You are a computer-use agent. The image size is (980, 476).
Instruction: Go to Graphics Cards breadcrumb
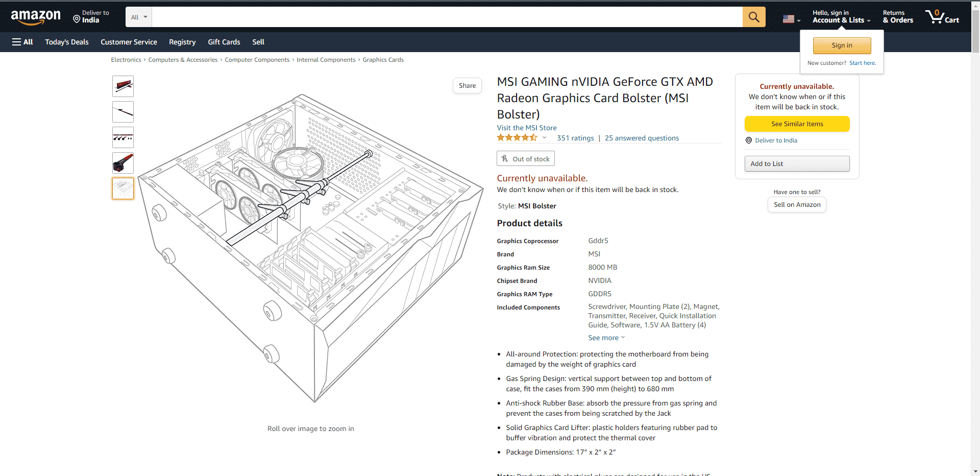coord(383,60)
